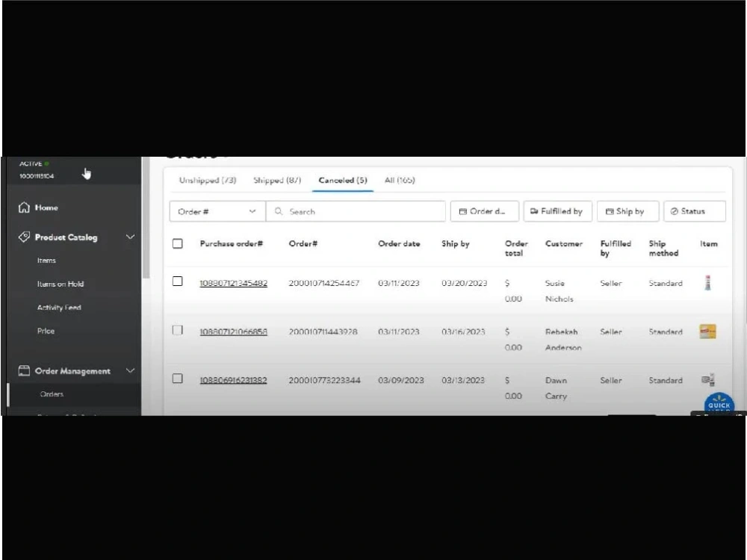This screenshot has width=747, height=560.
Task: Select the Canceled (5) tab
Action: (343, 180)
